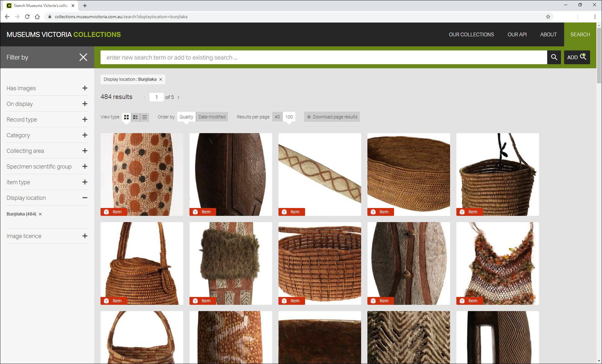Image resolution: width=602 pixels, height=364 pixels.
Task: Close the Filter by panel
Action: click(x=83, y=57)
